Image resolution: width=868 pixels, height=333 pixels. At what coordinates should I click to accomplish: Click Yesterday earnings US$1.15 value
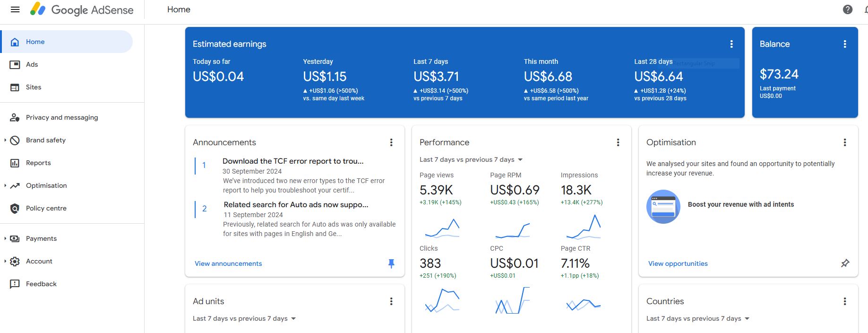point(325,77)
